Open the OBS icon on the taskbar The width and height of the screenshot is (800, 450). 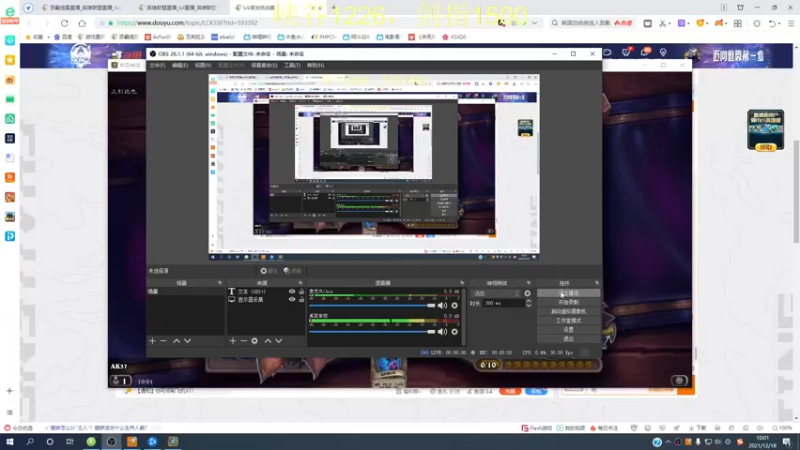[x=111, y=442]
